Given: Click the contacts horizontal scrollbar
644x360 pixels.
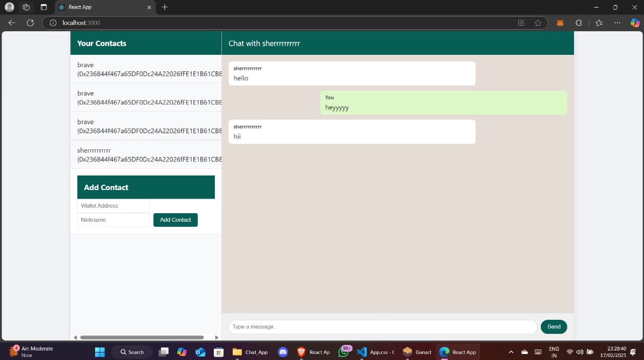Looking at the screenshot, I should click(x=142, y=337).
